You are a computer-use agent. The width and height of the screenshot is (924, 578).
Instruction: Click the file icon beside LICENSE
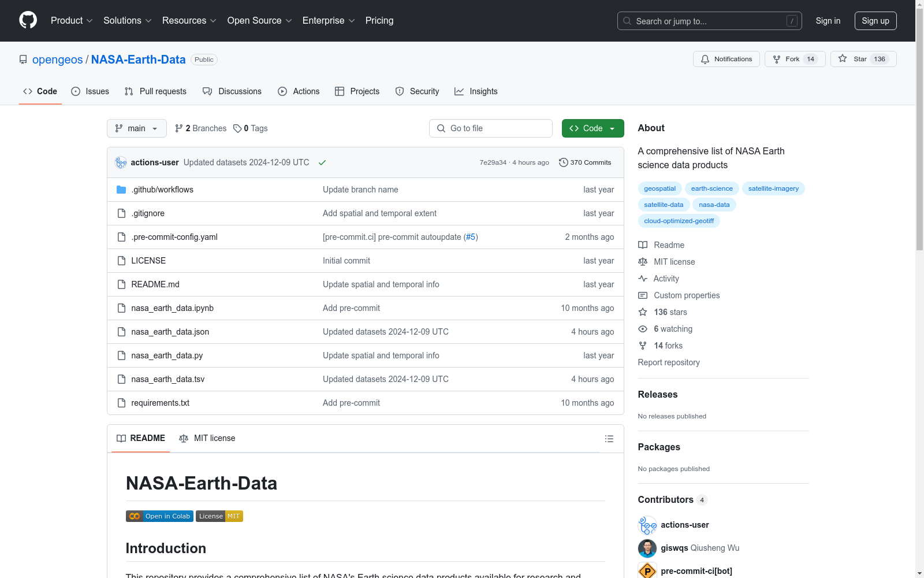(x=121, y=261)
